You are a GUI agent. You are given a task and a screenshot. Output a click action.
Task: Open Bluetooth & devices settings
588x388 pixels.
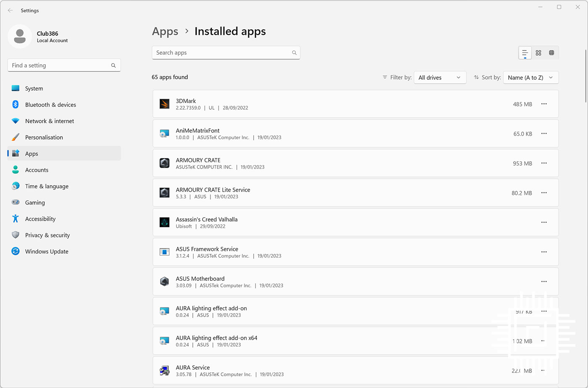(64, 105)
